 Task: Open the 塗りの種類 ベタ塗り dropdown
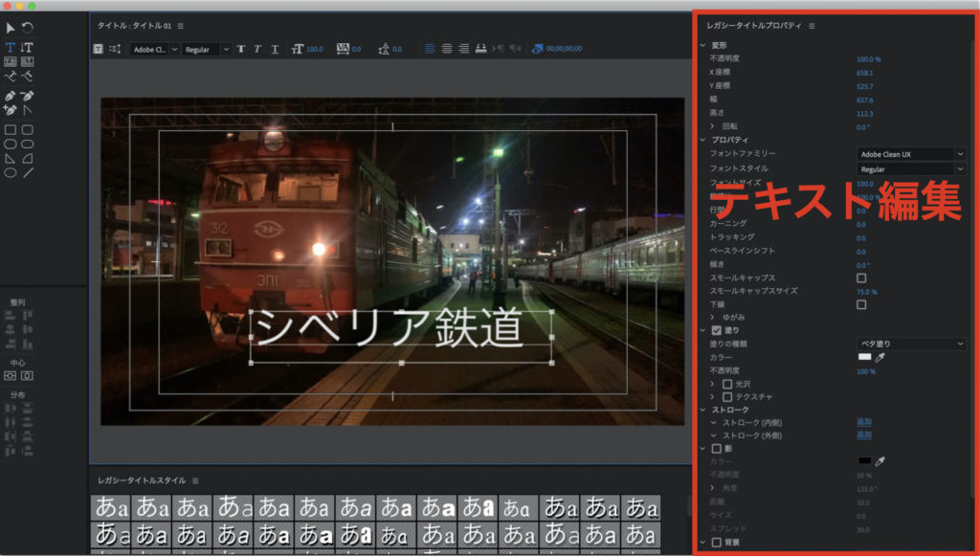pos(910,343)
